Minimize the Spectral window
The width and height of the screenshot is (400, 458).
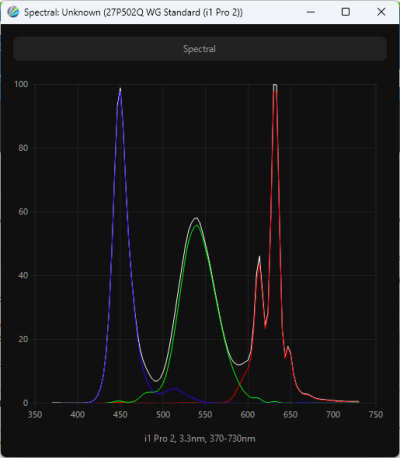(x=311, y=12)
